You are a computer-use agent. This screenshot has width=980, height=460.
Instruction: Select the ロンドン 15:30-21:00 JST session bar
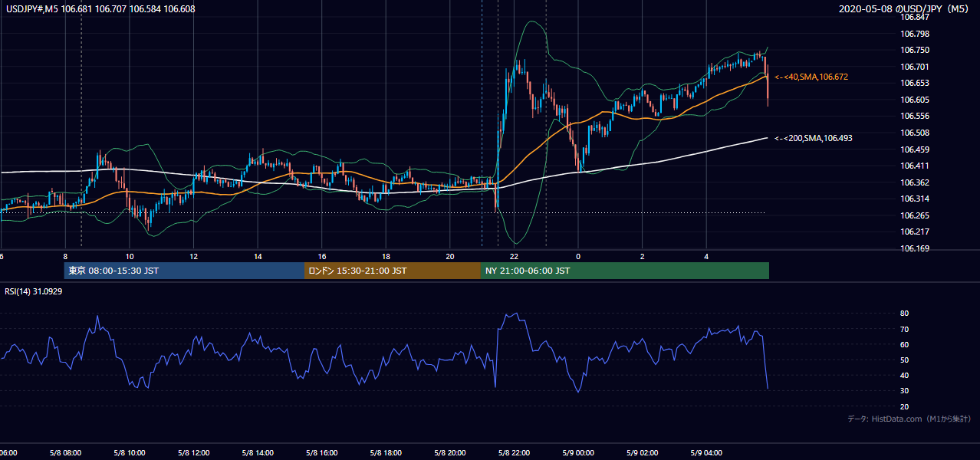click(x=393, y=271)
